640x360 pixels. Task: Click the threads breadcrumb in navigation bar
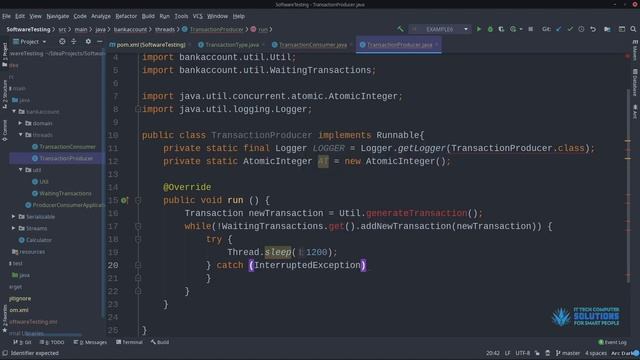pos(165,29)
